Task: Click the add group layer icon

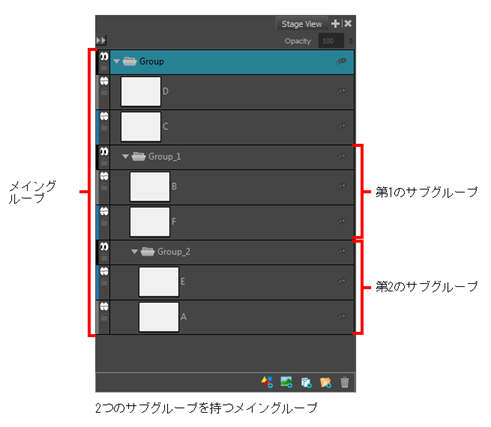Action: [x=325, y=382]
